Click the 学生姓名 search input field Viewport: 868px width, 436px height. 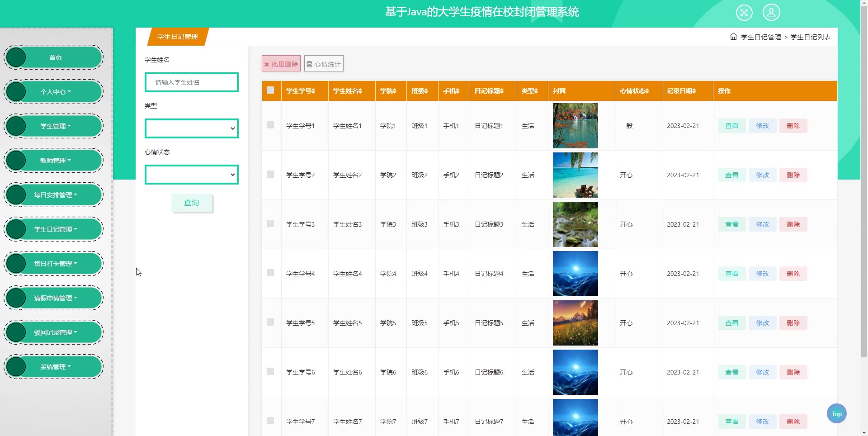pos(191,82)
